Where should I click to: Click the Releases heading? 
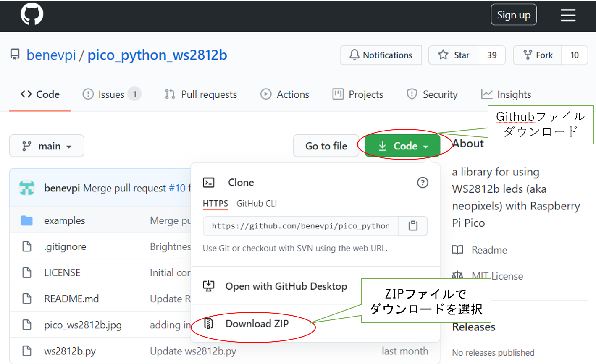[473, 327]
